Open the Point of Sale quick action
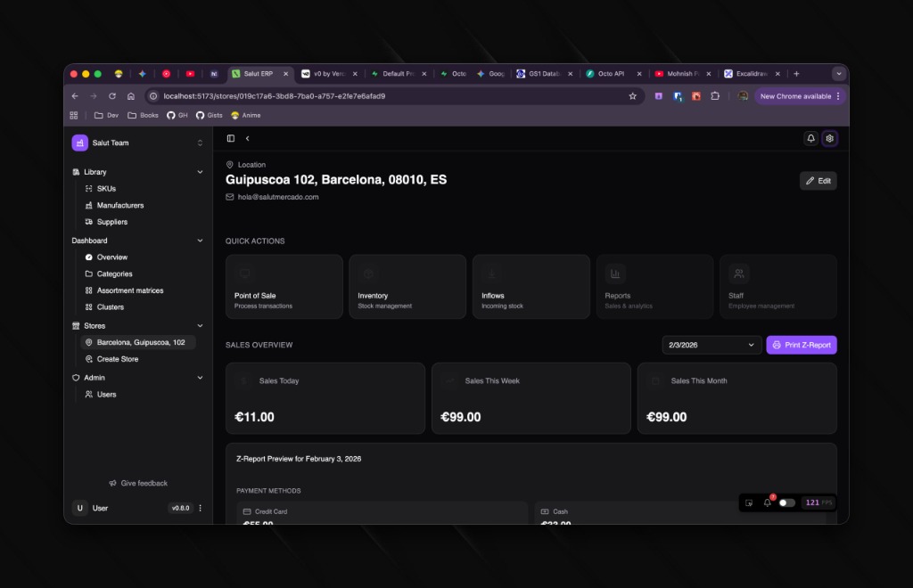The image size is (913, 588). (284, 286)
